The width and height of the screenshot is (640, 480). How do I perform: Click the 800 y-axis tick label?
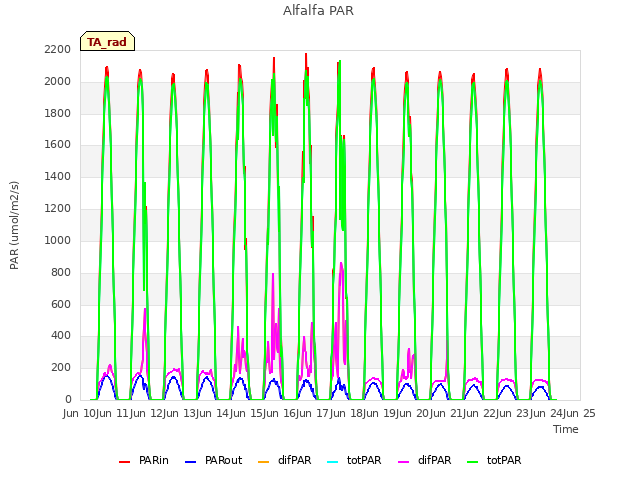pyautogui.click(x=61, y=272)
